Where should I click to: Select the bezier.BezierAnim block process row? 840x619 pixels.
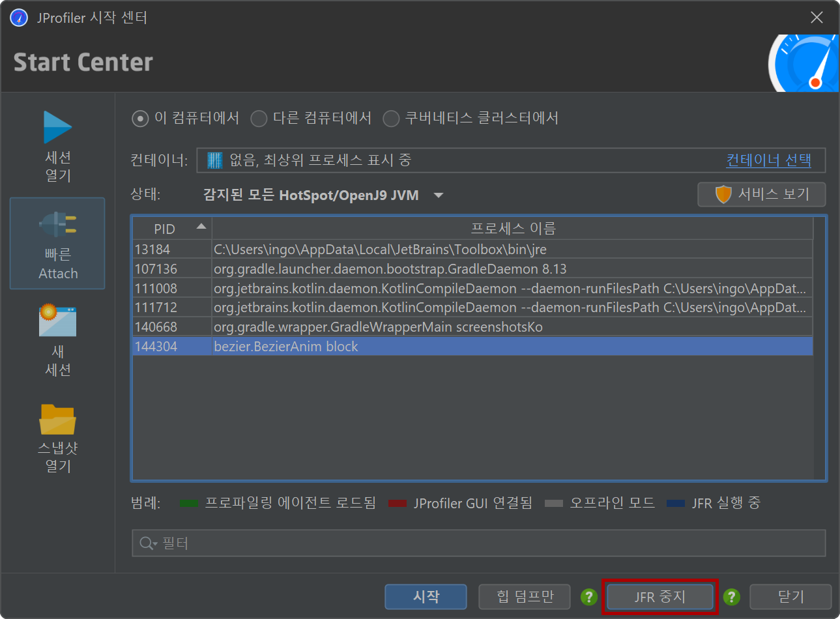(472, 347)
